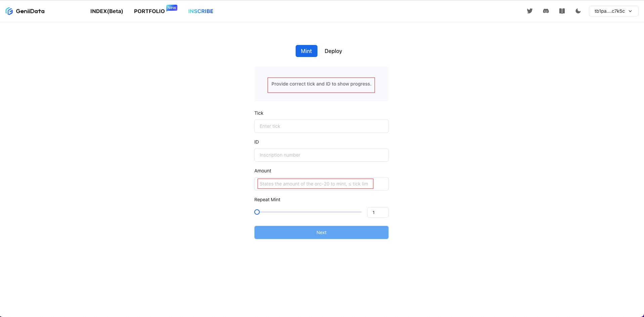Image resolution: width=644 pixels, height=317 pixels.
Task: Open the Discord community icon
Action: (546, 11)
